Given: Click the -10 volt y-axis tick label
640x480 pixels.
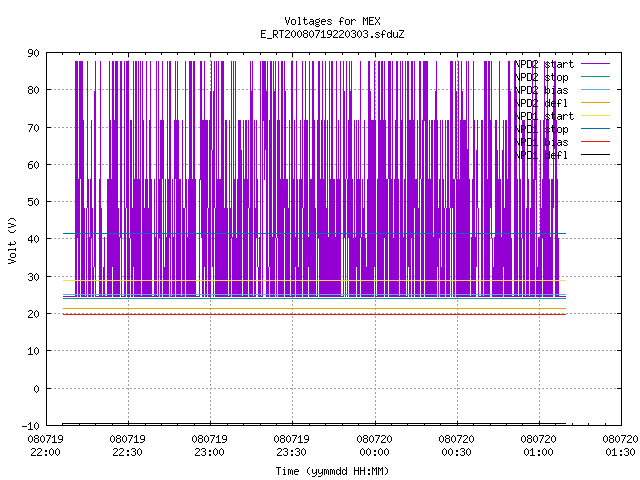Looking at the screenshot, I should click(31, 426).
